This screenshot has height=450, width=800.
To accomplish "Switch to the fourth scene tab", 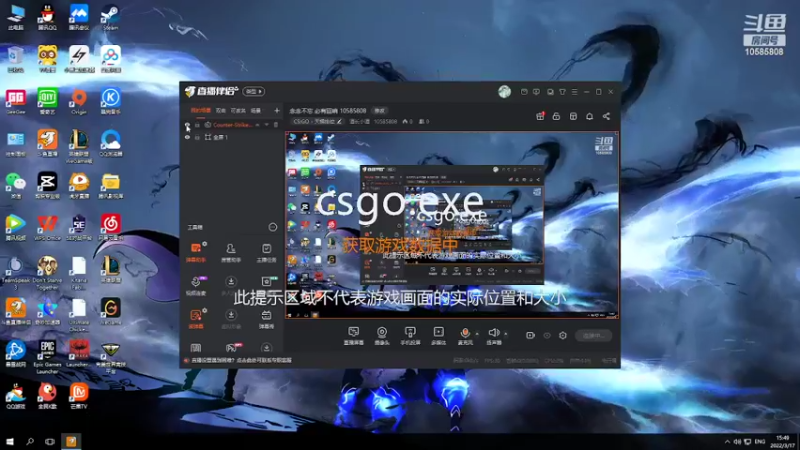I will (256, 111).
